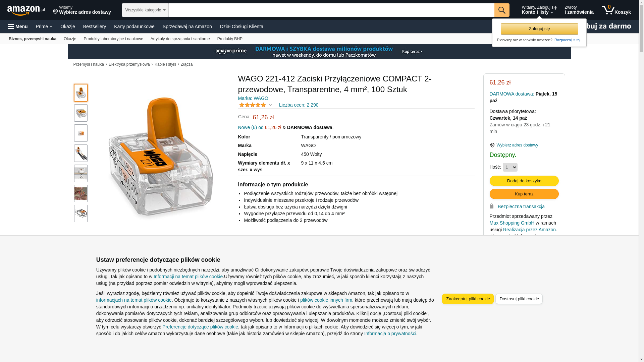Select the second product thumbnail image
Screen dimensions: 644x362
coord(81,113)
